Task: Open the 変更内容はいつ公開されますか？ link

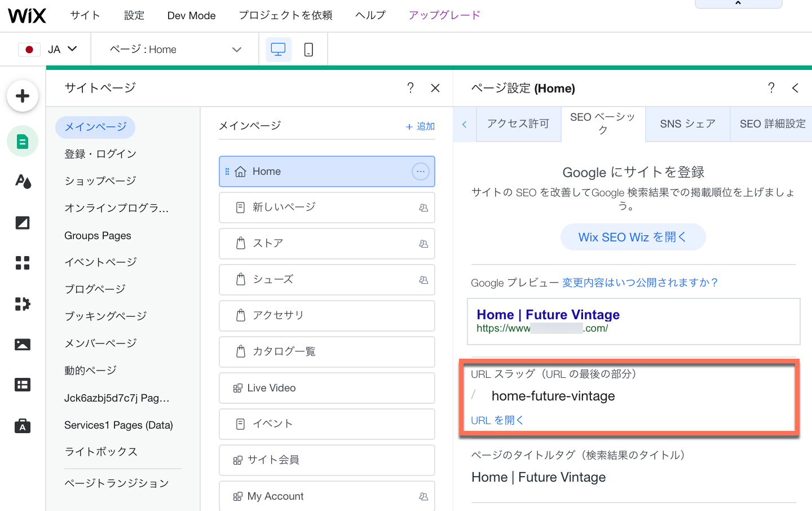Action: 641,283
